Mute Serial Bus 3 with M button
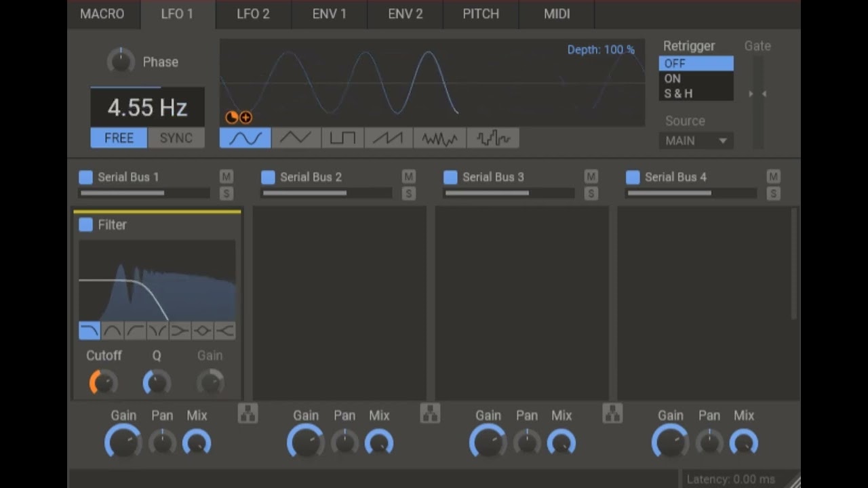Image resolution: width=868 pixels, height=488 pixels. click(x=591, y=177)
